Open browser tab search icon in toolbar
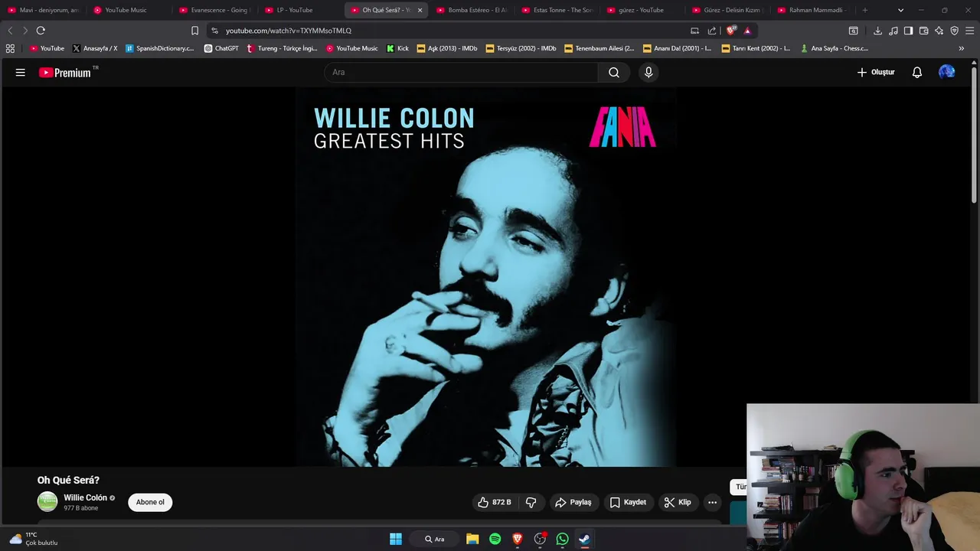 (853, 31)
